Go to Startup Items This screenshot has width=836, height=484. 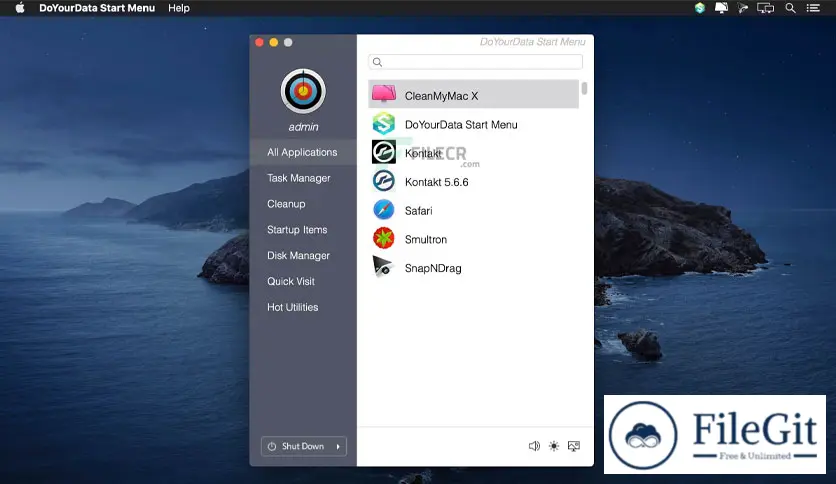coord(297,230)
